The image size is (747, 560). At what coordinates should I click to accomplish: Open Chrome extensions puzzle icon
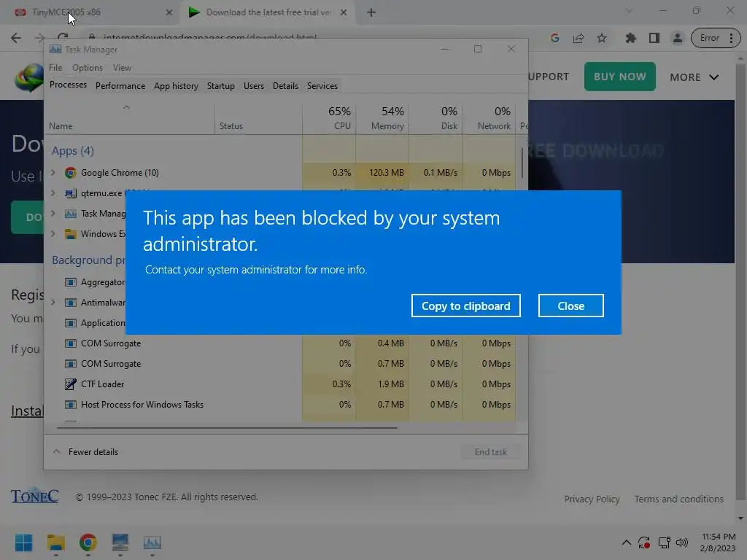[x=631, y=38]
